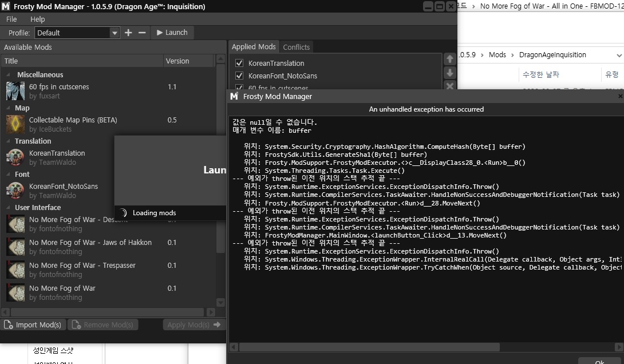Click Remove Mod(s) button
The height and width of the screenshot is (364, 624).
pos(102,325)
